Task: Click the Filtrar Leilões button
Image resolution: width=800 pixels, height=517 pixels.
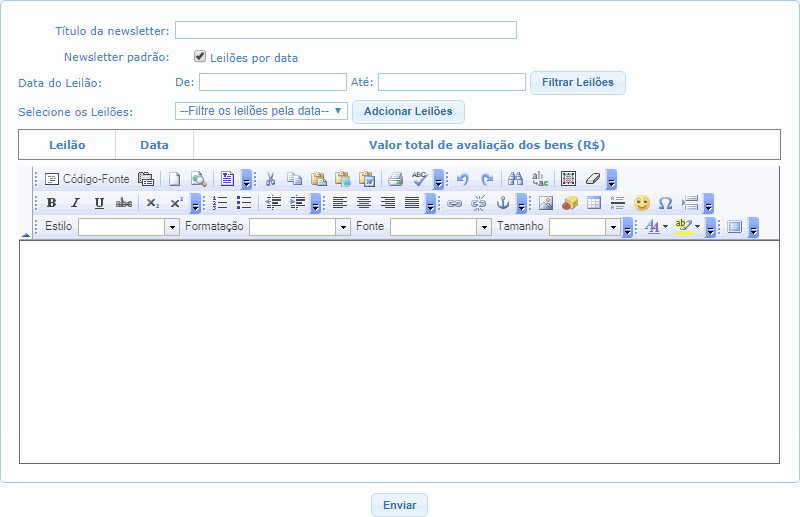Action: click(x=577, y=82)
